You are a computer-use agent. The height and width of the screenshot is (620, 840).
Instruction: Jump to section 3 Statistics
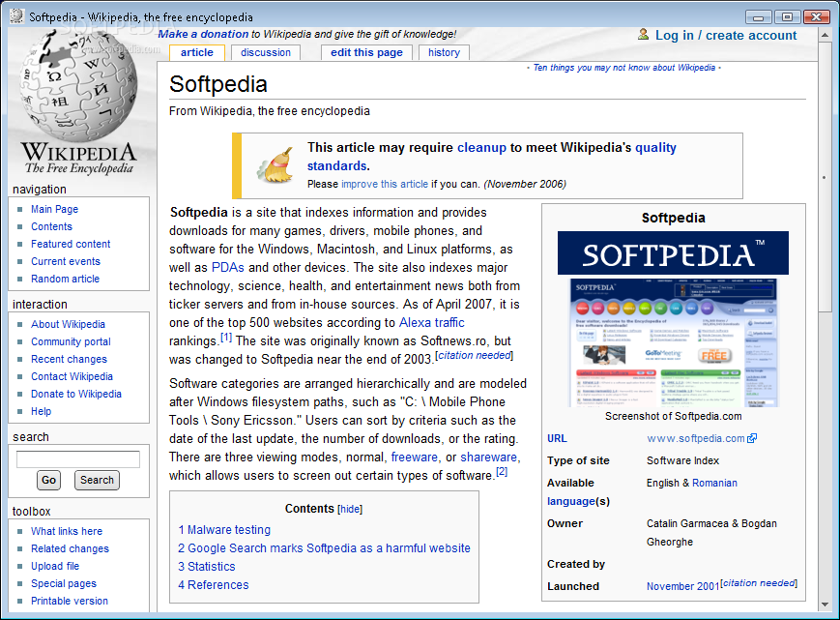206,567
